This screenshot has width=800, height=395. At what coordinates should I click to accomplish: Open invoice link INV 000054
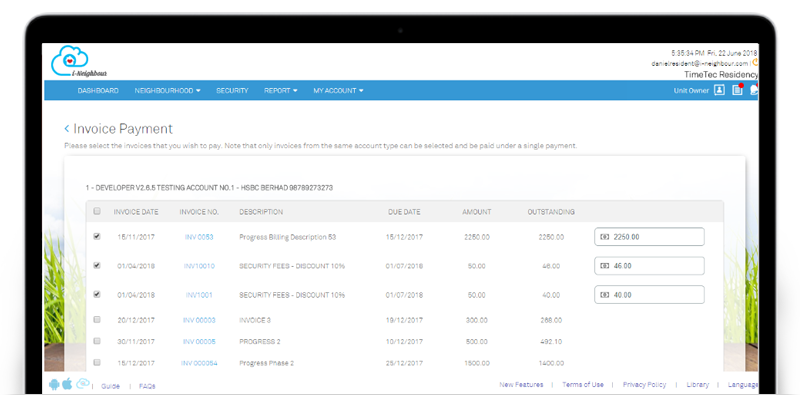(199, 363)
